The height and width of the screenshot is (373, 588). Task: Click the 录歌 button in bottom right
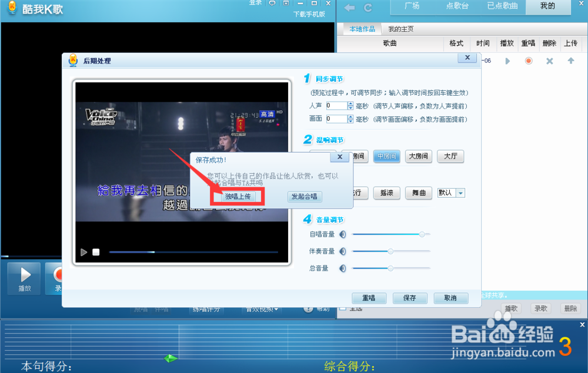541,308
